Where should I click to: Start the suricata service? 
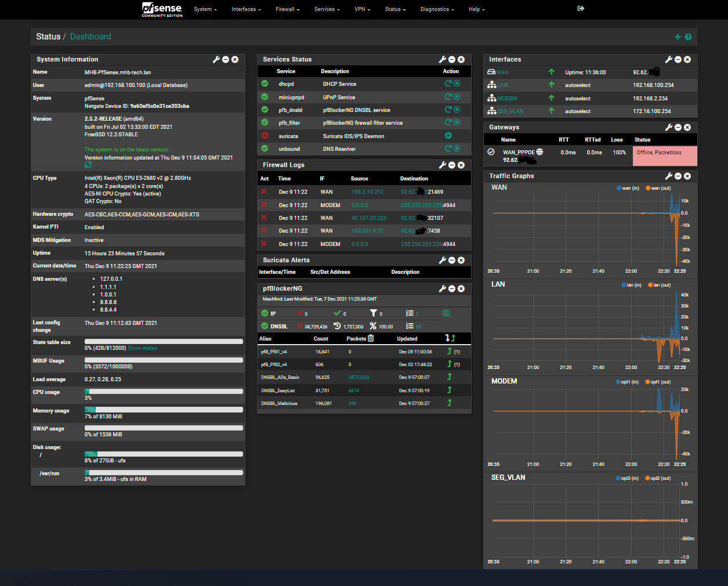click(448, 136)
